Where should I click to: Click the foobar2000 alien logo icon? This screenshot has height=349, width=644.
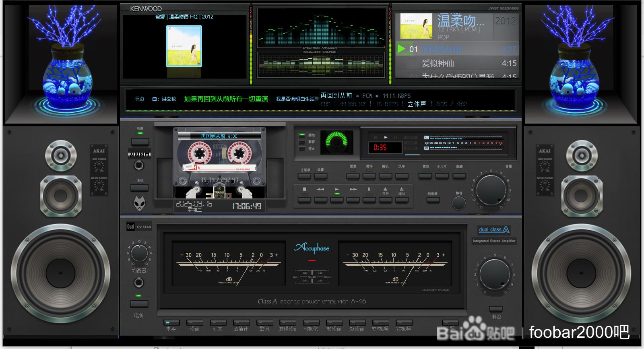(x=140, y=203)
